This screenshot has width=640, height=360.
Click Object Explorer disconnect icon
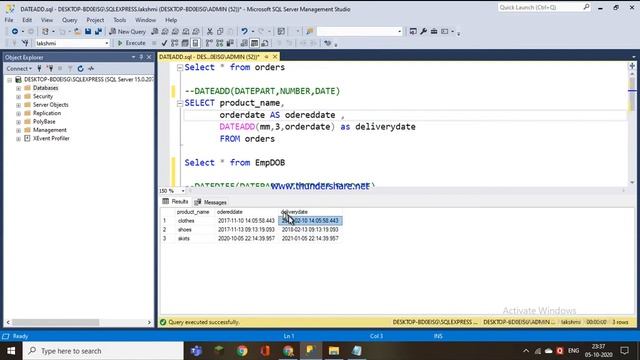50,69
